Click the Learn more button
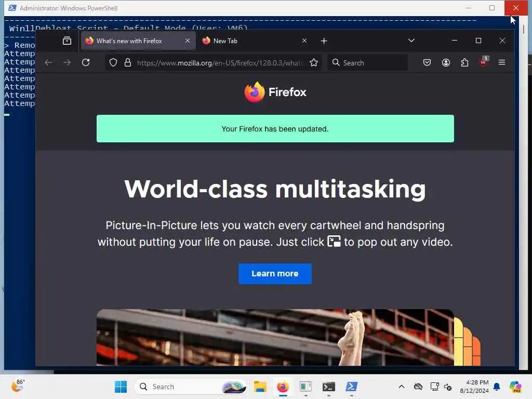The width and height of the screenshot is (532, 399). pos(275,274)
